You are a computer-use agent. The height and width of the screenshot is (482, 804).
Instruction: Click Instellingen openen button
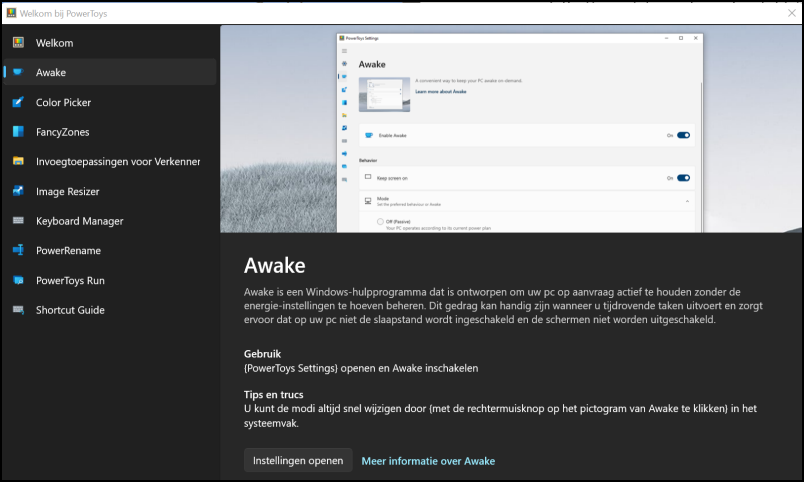click(298, 460)
